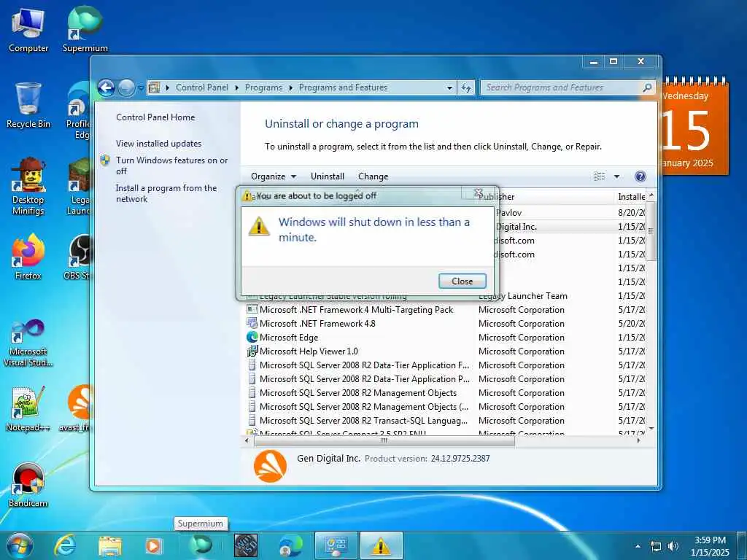Click the yellow warning taskbar button
747x560 pixels.
tap(381, 545)
